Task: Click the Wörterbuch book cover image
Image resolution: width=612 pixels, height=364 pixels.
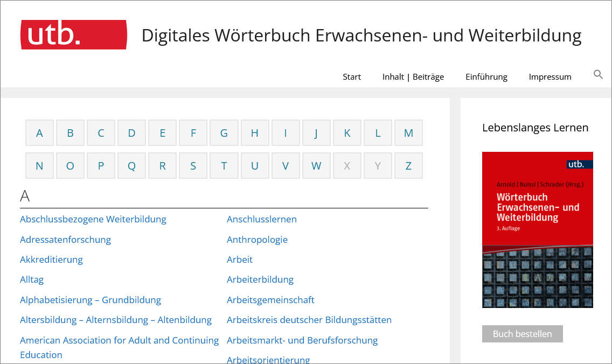Action: (x=538, y=230)
